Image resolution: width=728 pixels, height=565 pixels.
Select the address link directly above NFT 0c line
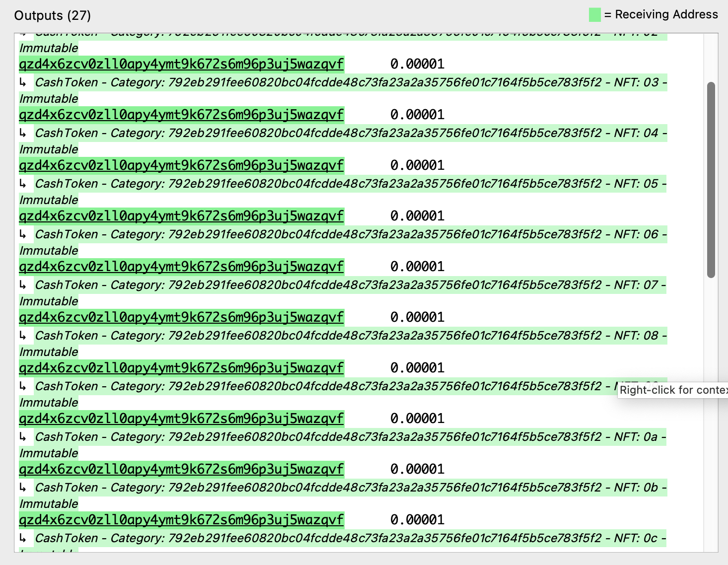[181, 520]
